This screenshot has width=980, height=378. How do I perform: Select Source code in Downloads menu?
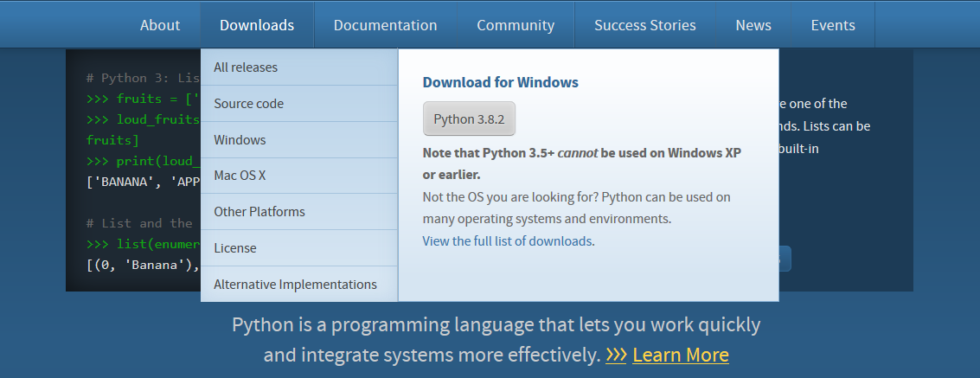[298, 104]
